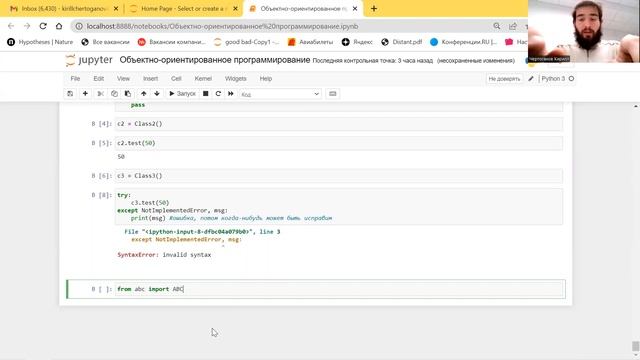
Task: Click the SyntaxError: invalid syntax output
Action: tap(164, 255)
